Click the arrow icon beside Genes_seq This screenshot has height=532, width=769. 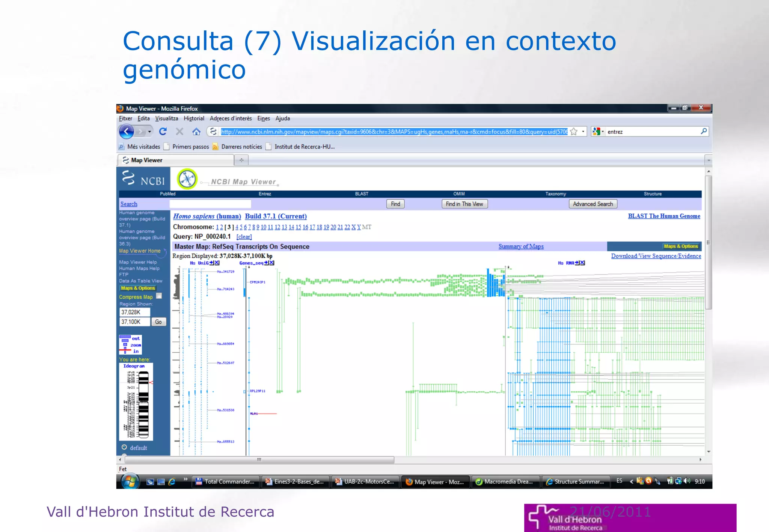coord(266,263)
